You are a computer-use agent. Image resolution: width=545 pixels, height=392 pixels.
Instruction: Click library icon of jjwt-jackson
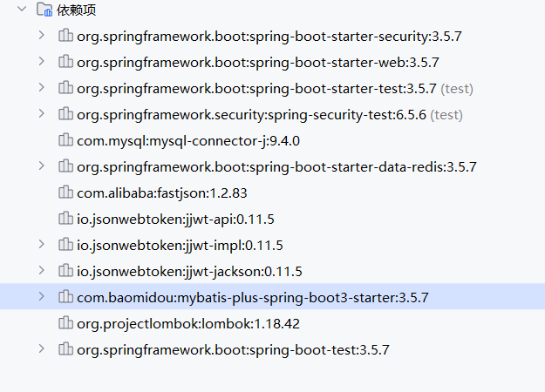tap(65, 270)
